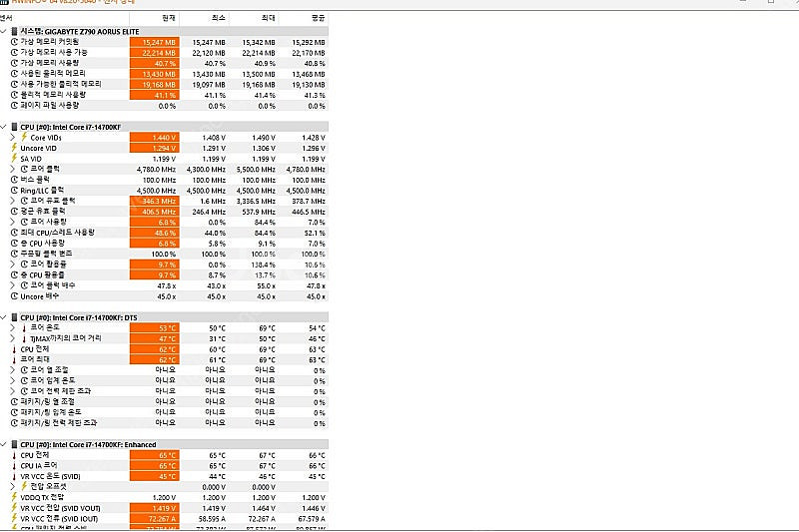The height and width of the screenshot is (532, 799).
Task: Expand the 코어 활용률 row
Action: tap(13, 265)
